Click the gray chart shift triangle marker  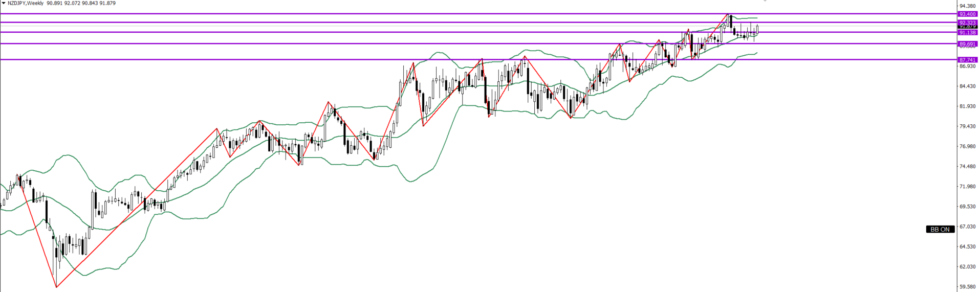pyautogui.click(x=765, y=1)
